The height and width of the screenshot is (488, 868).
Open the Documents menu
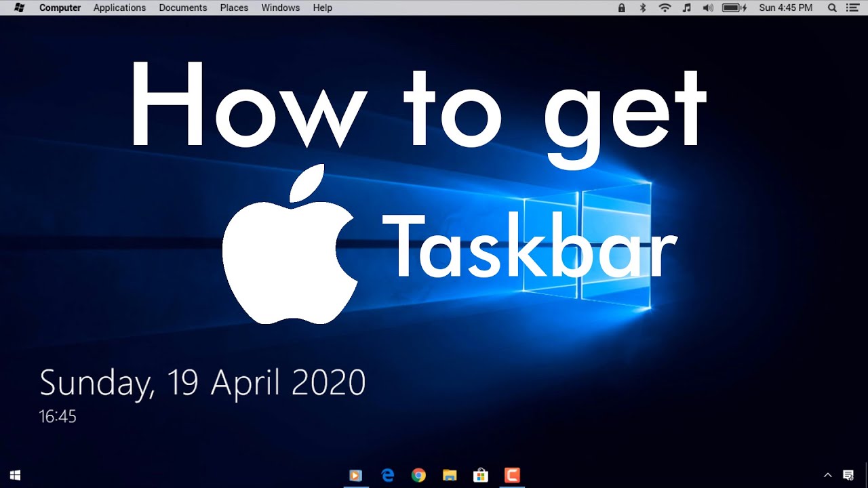[x=183, y=8]
